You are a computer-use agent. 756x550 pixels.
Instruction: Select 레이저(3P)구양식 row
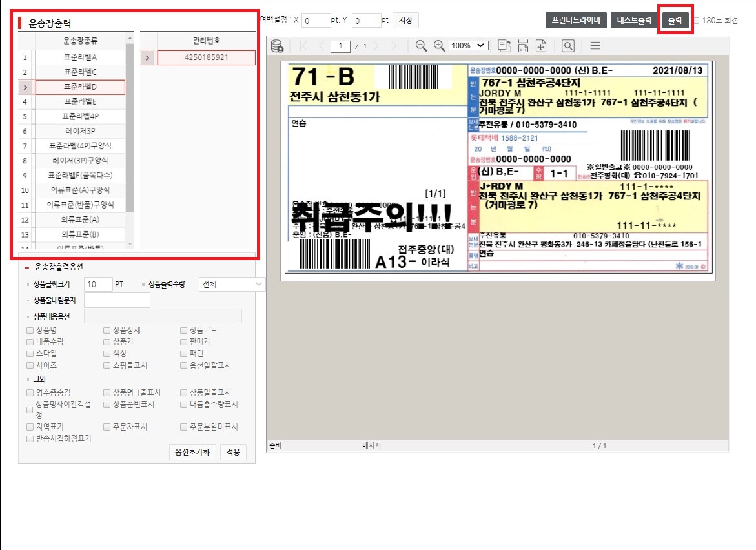tap(80, 161)
